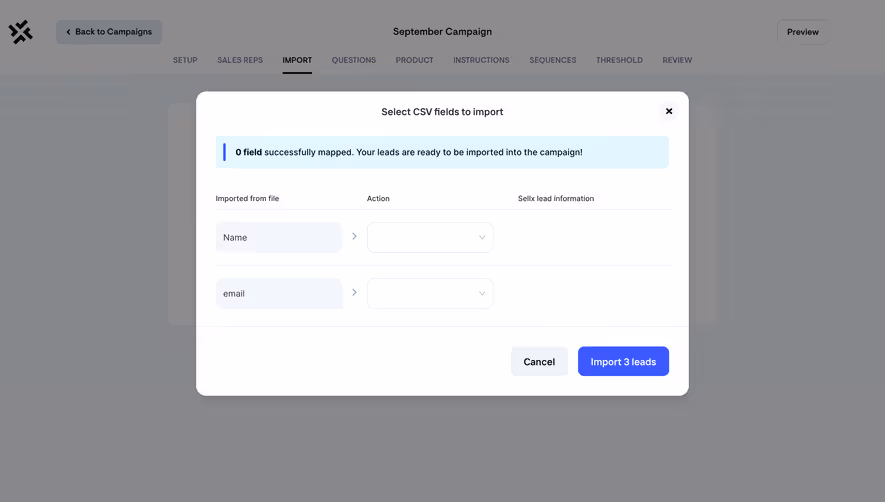Viewport: 885px width, 502px height.
Task: Open the Action dropdown for Name
Action: tap(430, 237)
